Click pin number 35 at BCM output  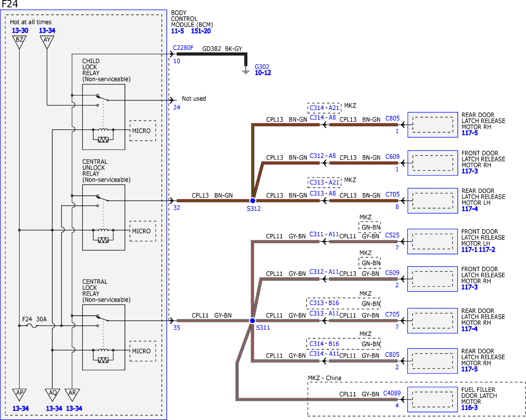[x=177, y=328]
